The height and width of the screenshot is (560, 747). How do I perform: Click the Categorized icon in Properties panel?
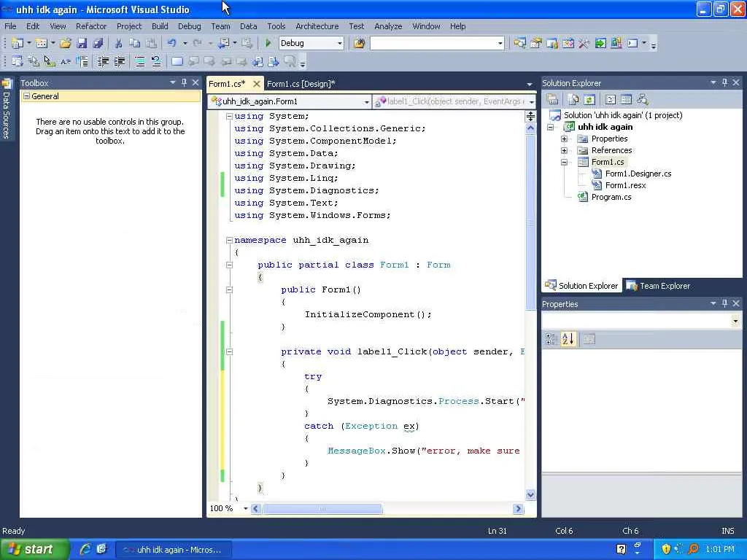551,339
